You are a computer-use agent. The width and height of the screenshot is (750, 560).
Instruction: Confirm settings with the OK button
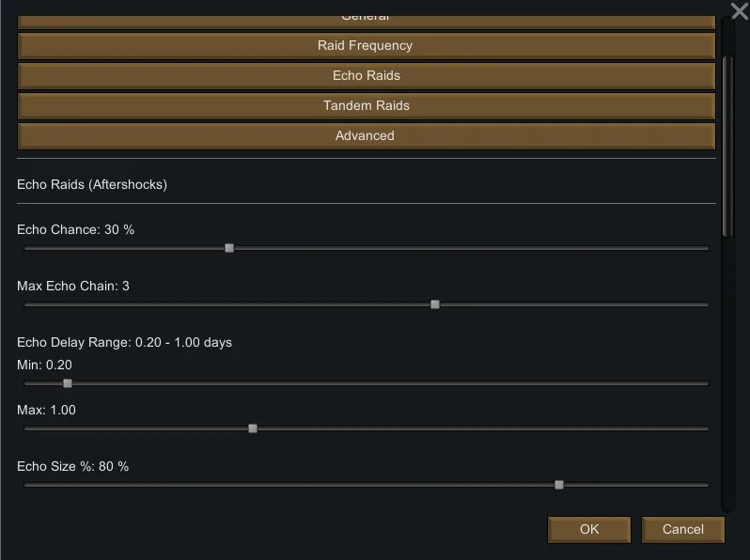click(589, 529)
